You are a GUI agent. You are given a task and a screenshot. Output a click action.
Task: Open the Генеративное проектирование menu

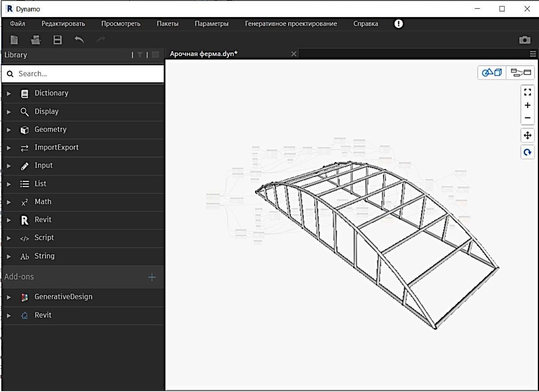(x=291, y=24)
